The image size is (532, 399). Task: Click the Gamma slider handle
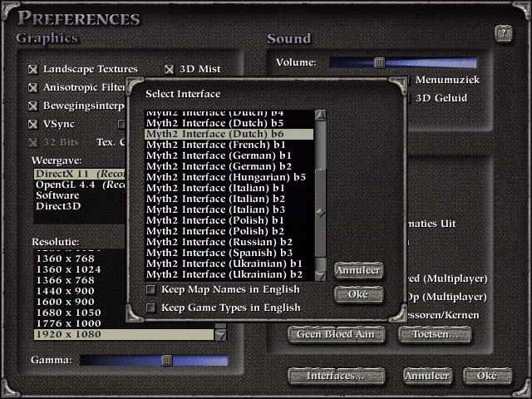point(167,360)
